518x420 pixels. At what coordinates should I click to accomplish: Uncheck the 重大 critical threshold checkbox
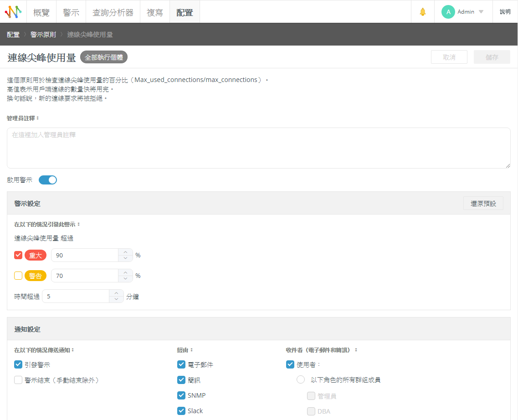18,255
